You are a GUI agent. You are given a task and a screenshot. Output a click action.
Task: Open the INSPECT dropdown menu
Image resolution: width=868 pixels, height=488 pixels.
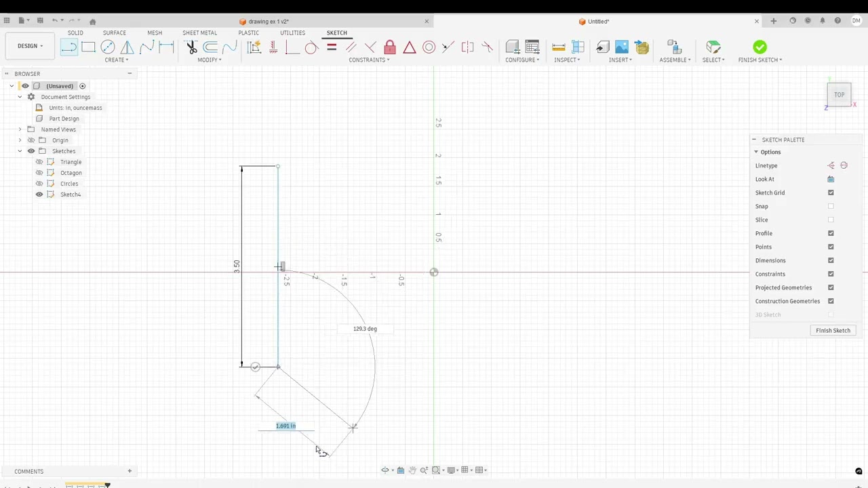click(567, 60)
